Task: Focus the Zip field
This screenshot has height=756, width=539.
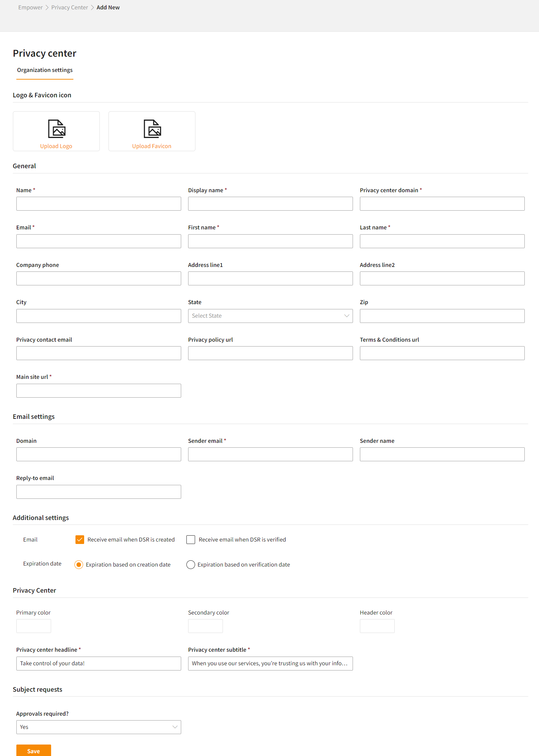Action: pyautogui.click(x=442, y=316)
